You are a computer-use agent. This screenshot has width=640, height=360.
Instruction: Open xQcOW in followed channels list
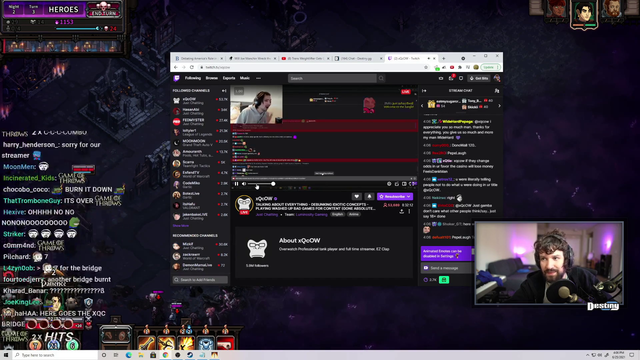coord(200,100)
